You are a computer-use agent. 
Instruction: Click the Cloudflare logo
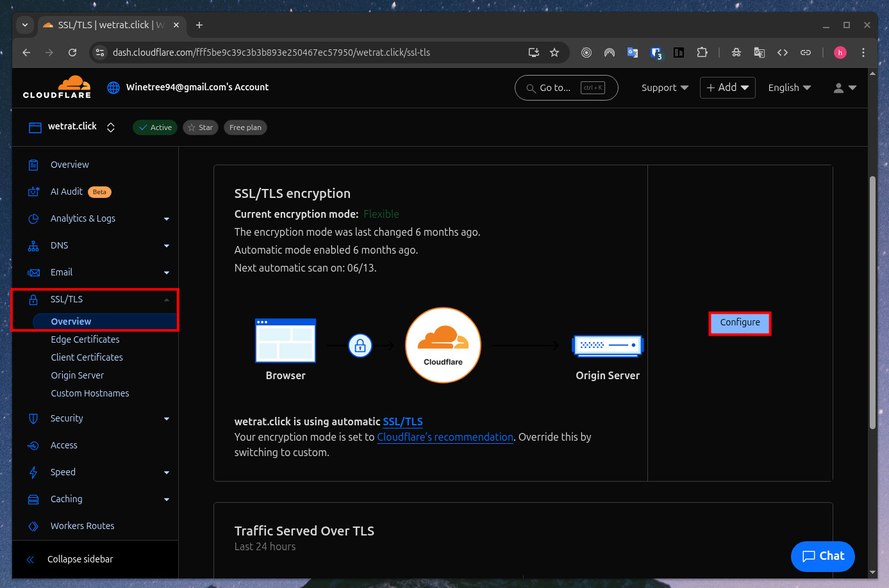[x=57, y=87]
